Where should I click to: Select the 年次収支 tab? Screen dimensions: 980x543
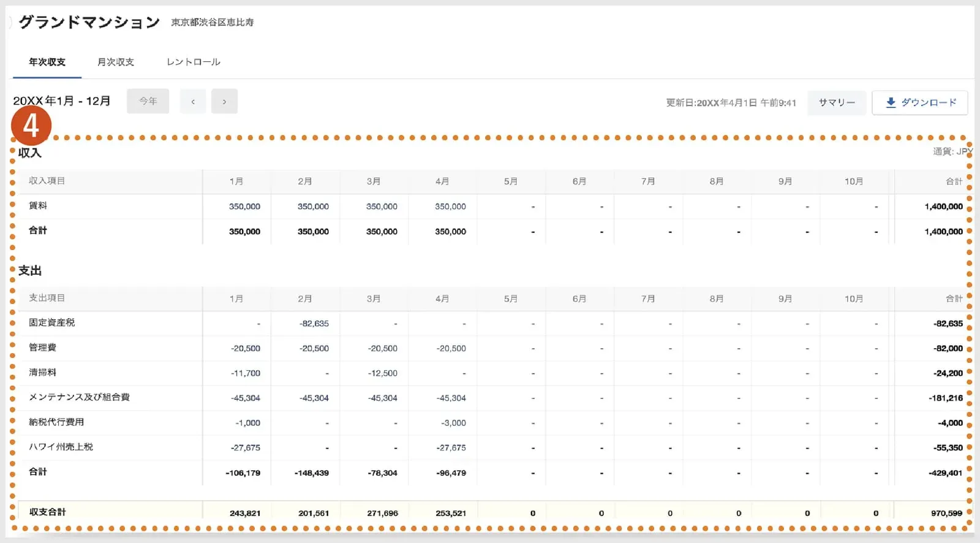coord(47,62)
